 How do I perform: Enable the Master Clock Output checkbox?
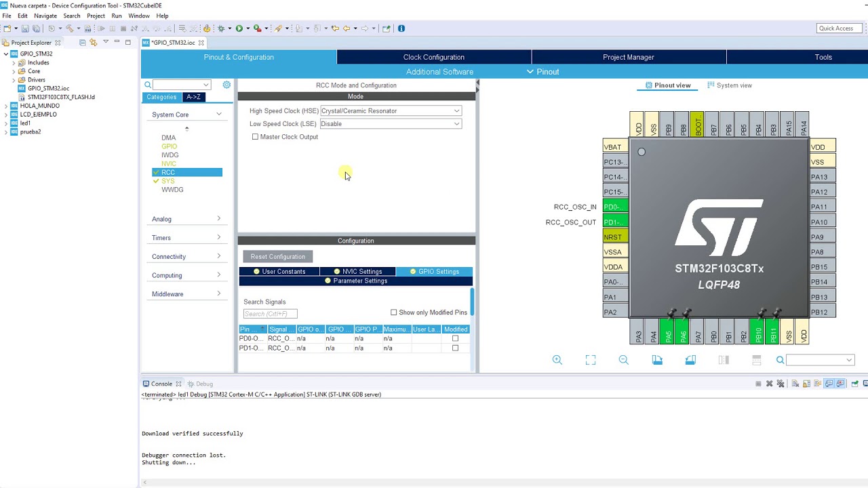coord(255,137)
